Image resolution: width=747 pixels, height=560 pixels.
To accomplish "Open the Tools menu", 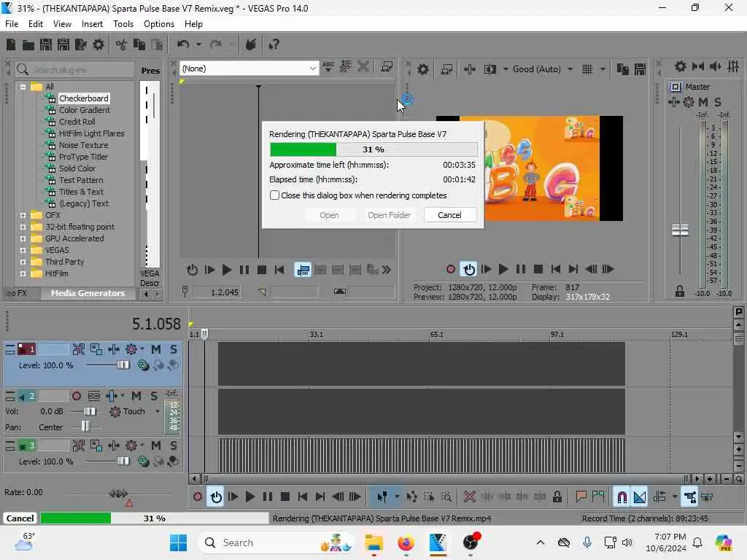I will tap(123, 24).
